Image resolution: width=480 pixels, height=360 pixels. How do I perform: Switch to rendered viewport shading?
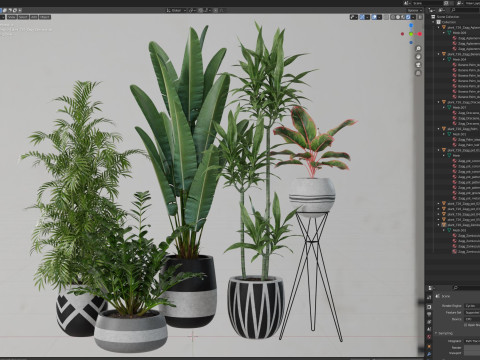[x=408, y=17]
